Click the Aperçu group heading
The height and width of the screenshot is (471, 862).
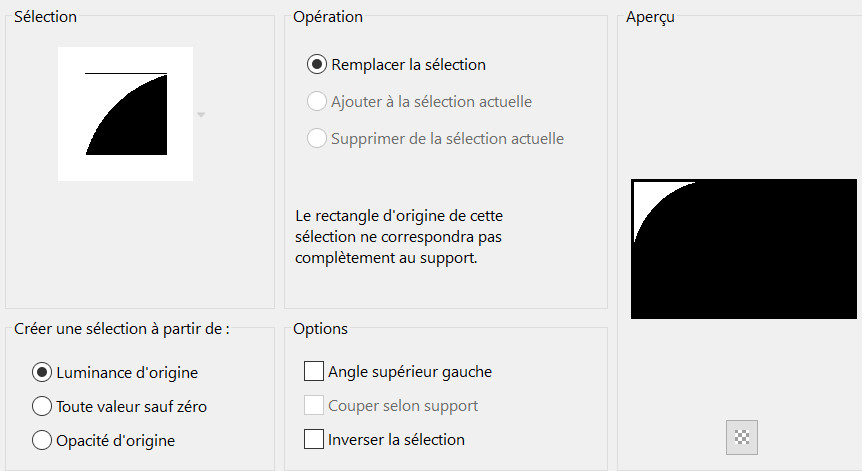click(649, 17)
